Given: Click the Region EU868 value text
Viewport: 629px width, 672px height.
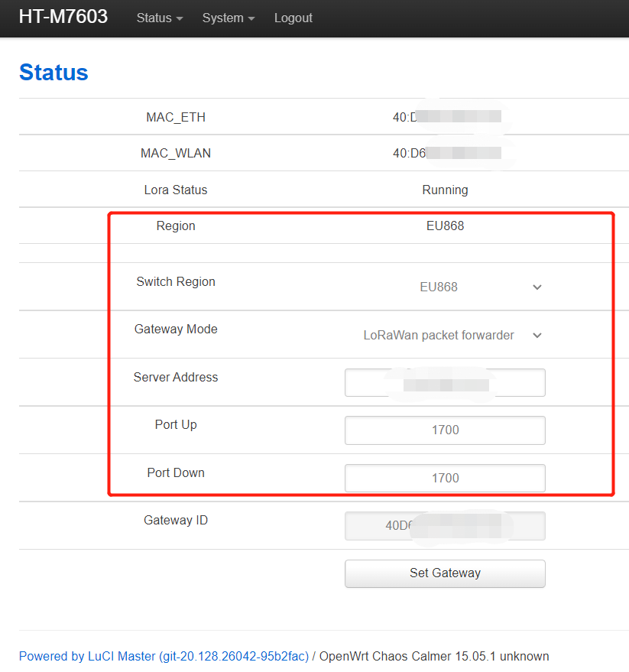Looking at the screenshot, I should 445,226.
